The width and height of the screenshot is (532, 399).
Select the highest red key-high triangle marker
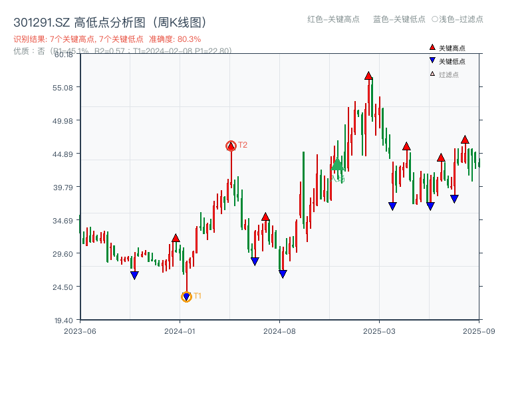368,75
